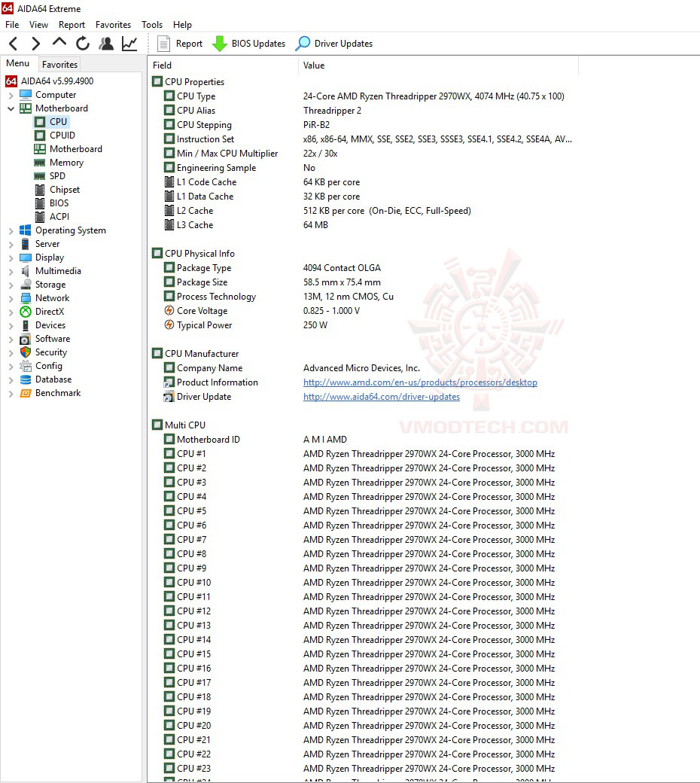The height and width of the screenshot is (783, 700).
Task: Expand the Network tree node
Action: tap(11, 299)
